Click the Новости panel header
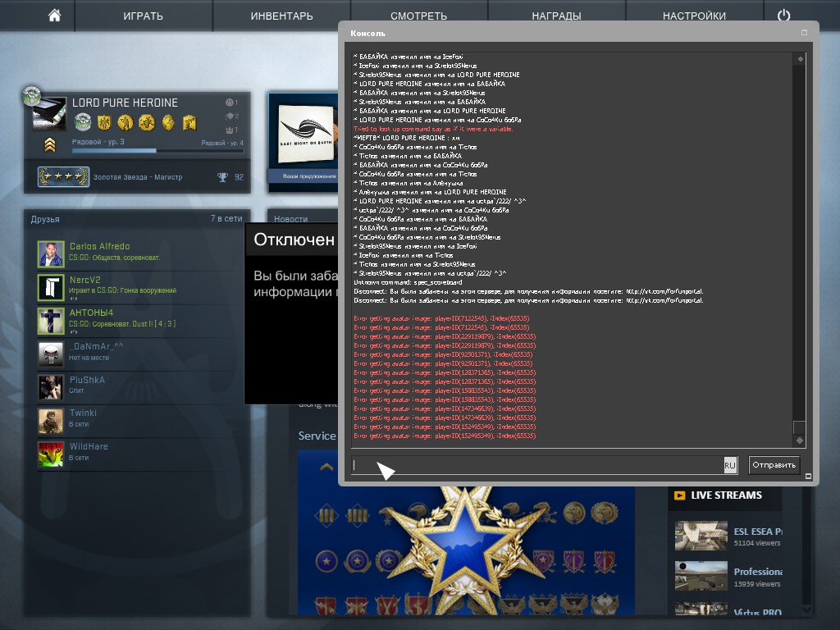The image size is (840, 630). coord(291,218)
